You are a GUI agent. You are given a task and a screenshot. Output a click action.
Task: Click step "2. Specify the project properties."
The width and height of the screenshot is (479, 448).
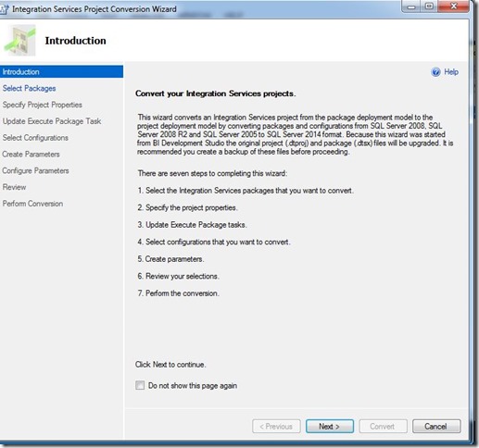click(187, 207)
